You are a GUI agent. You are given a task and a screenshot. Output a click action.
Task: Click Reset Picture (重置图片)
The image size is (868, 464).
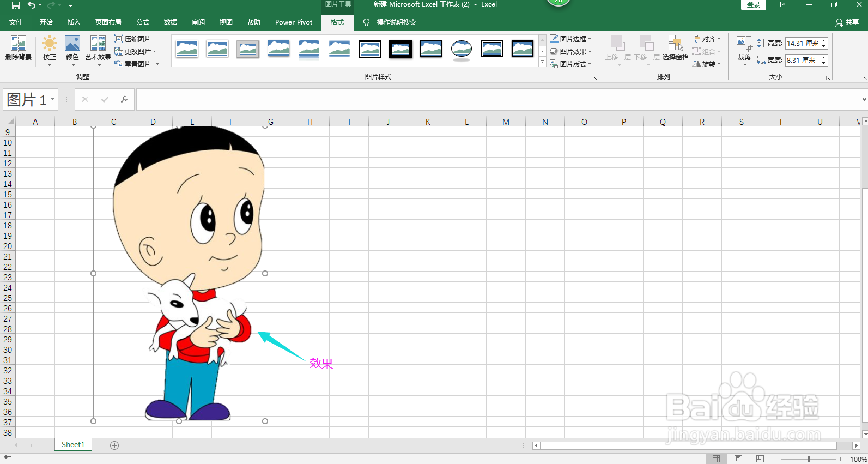(137, 64)
